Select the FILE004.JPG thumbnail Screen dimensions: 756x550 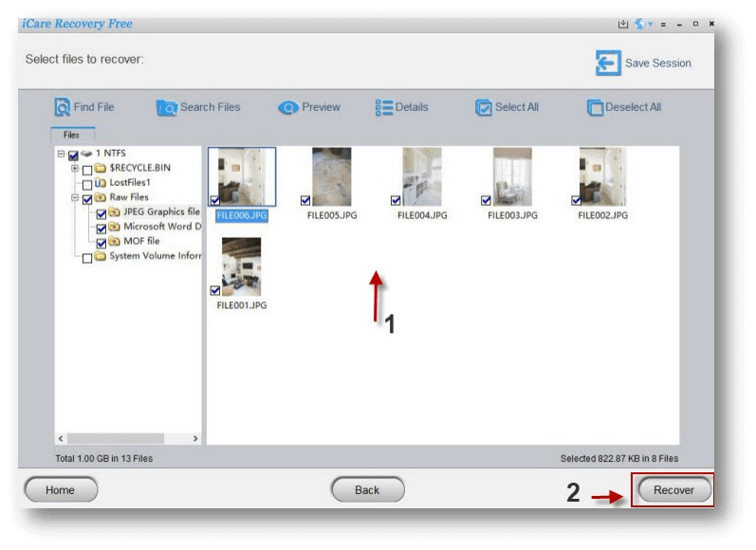[x=422, y=177]
